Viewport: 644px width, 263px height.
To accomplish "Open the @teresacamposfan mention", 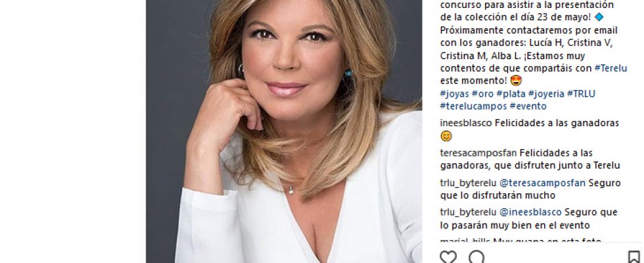I will click(x=543, y=183).
